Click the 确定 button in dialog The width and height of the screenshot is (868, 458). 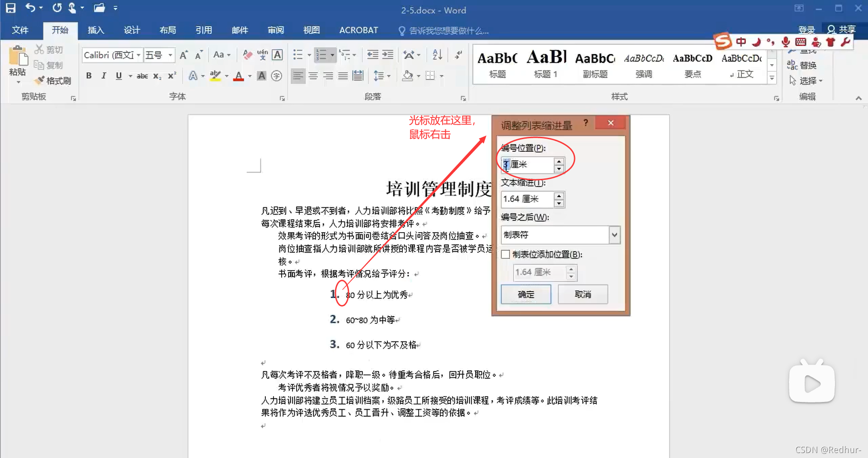pyautogui.click(x=526, y=294)
